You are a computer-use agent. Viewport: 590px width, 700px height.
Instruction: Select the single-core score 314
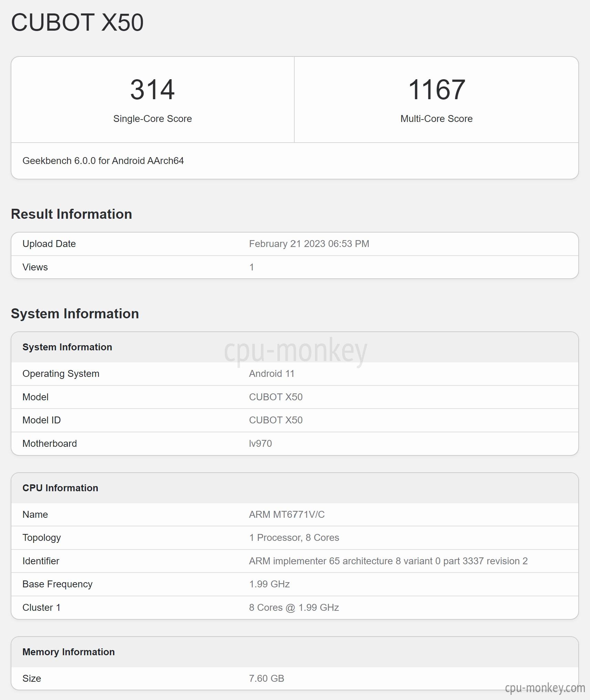point(152,90)
